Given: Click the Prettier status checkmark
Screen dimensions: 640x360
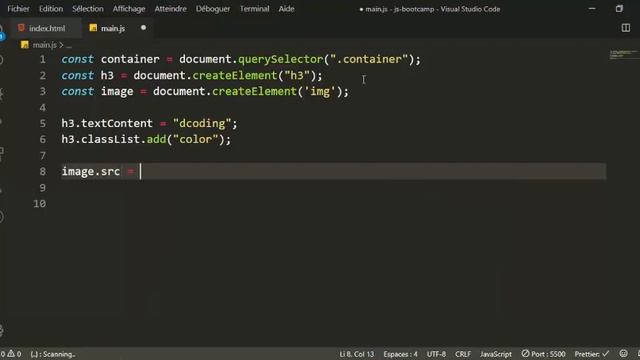Looking at the screenshot, I should click(x=591, y=354).
